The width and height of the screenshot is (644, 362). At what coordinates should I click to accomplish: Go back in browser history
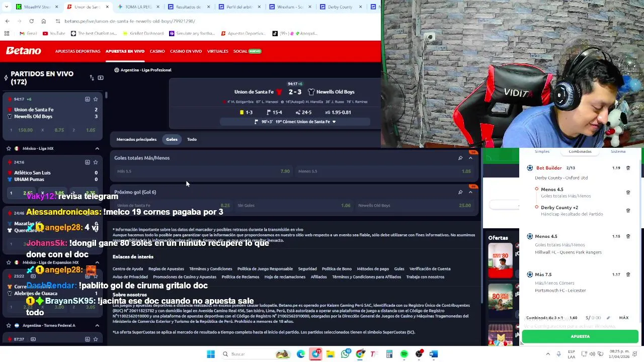point(7,21)
